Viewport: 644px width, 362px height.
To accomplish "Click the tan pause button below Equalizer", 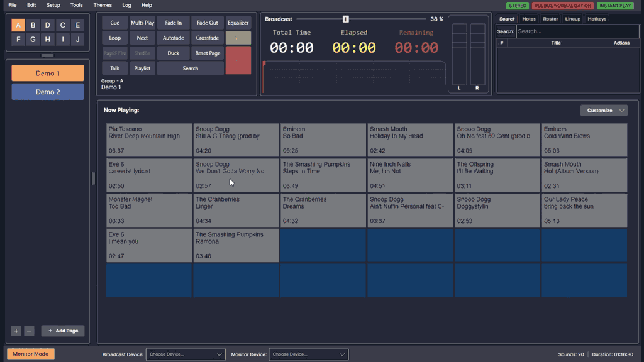I will tap(238, 38).
